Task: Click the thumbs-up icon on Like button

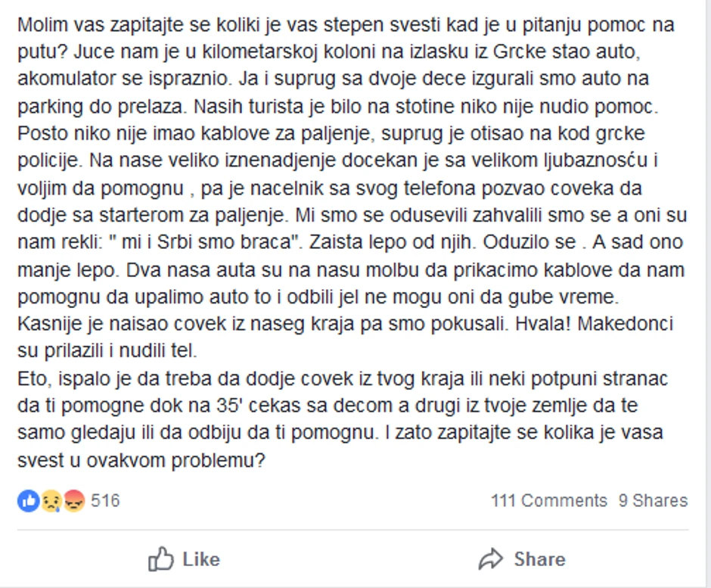Action: point(161,559)
